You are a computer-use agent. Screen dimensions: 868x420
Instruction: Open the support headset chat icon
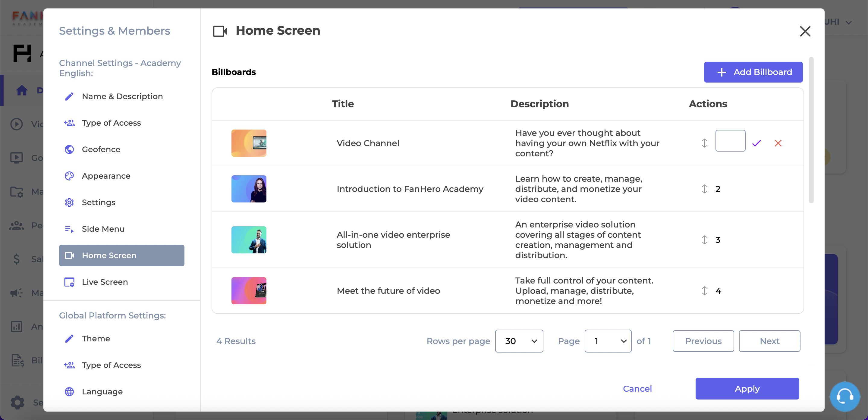click(x=845, y=396)
